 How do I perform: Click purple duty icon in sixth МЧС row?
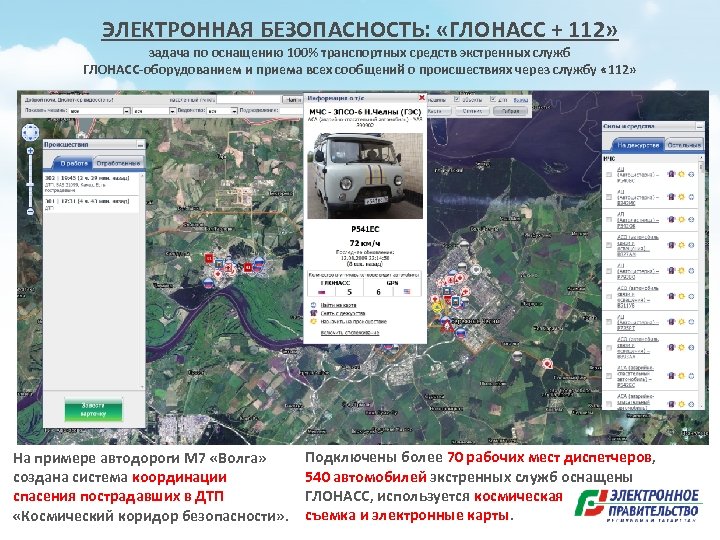point(671,296)
